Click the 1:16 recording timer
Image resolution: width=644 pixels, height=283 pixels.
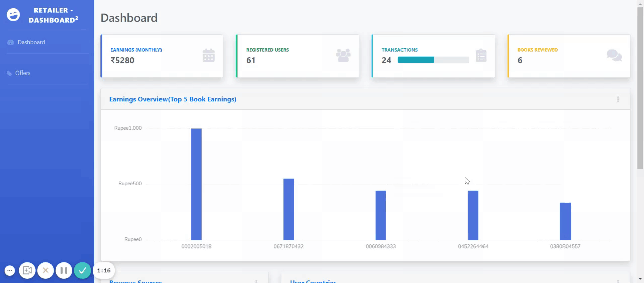[104, 270]
